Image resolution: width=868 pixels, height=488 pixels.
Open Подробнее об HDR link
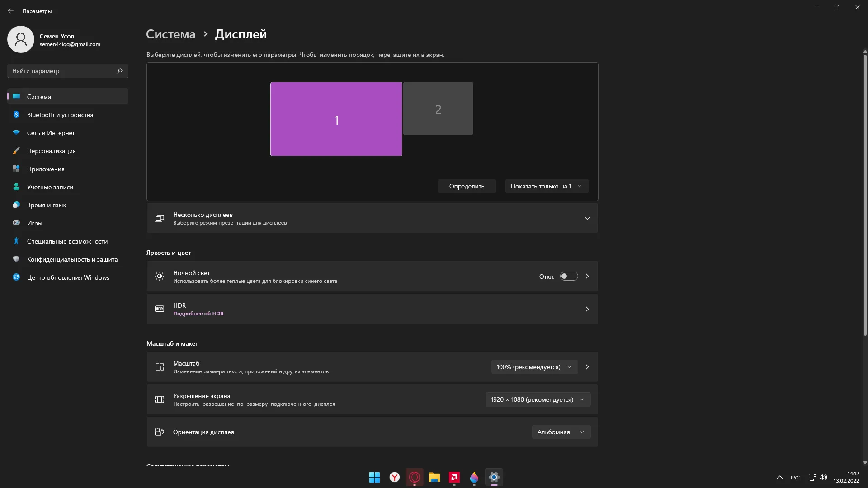(x=198, y=314)
